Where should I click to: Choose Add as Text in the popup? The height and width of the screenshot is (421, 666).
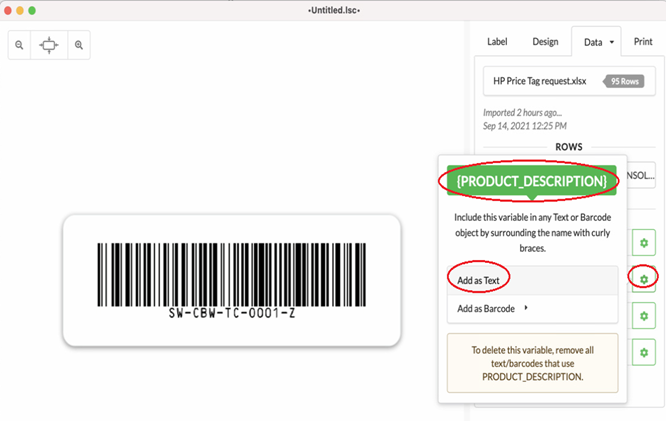pos(478,281)
